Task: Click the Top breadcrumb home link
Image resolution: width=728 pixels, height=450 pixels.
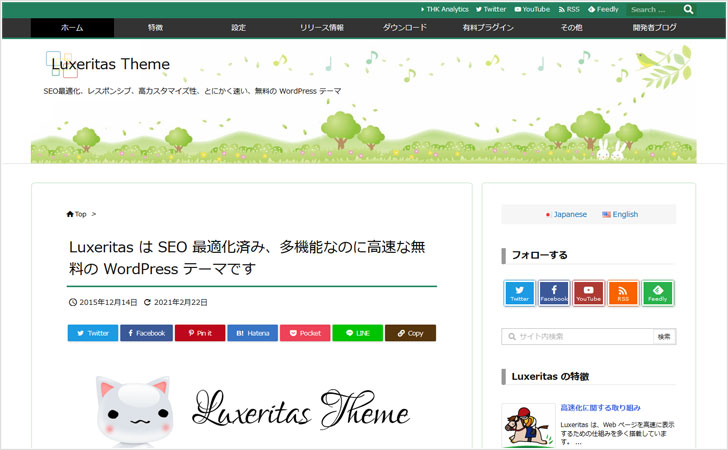Action: (x=77, y=214)
